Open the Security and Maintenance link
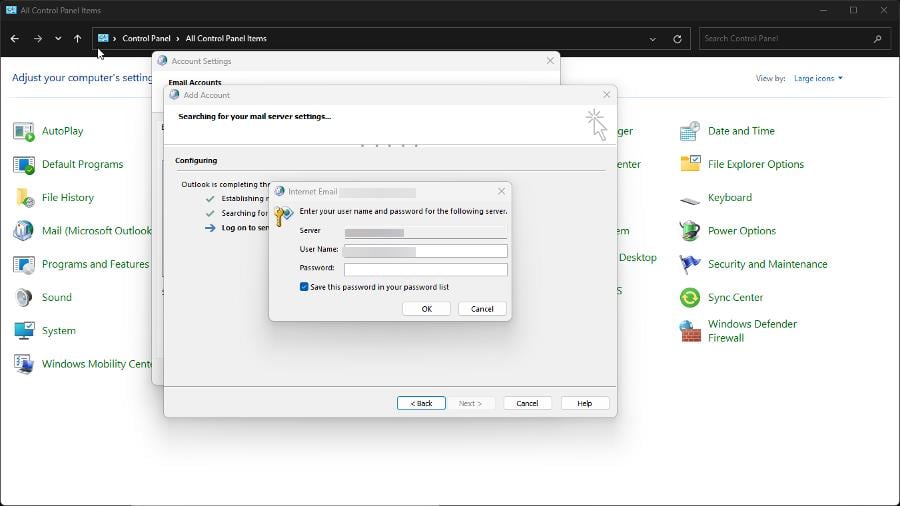This screenshot has height=506, width=900. 767,264
